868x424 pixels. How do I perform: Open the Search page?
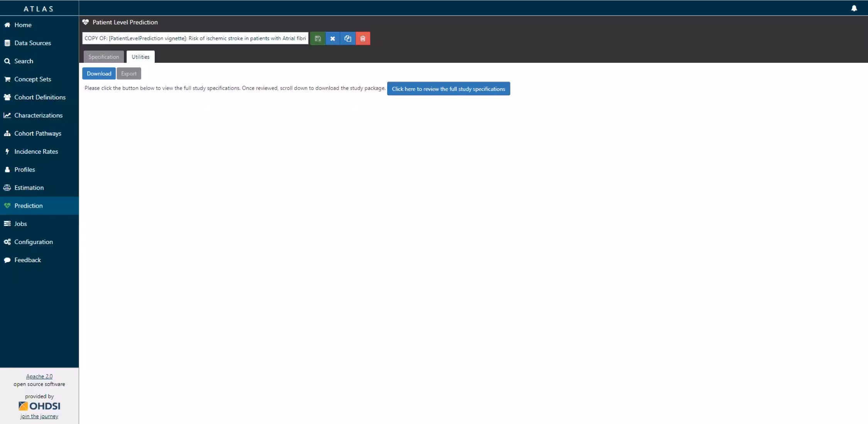pyautogui.click(x=39, y=61)
